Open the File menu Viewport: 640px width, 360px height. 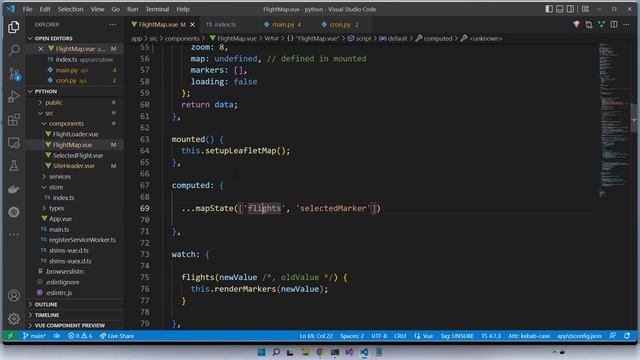click(27, 9)
